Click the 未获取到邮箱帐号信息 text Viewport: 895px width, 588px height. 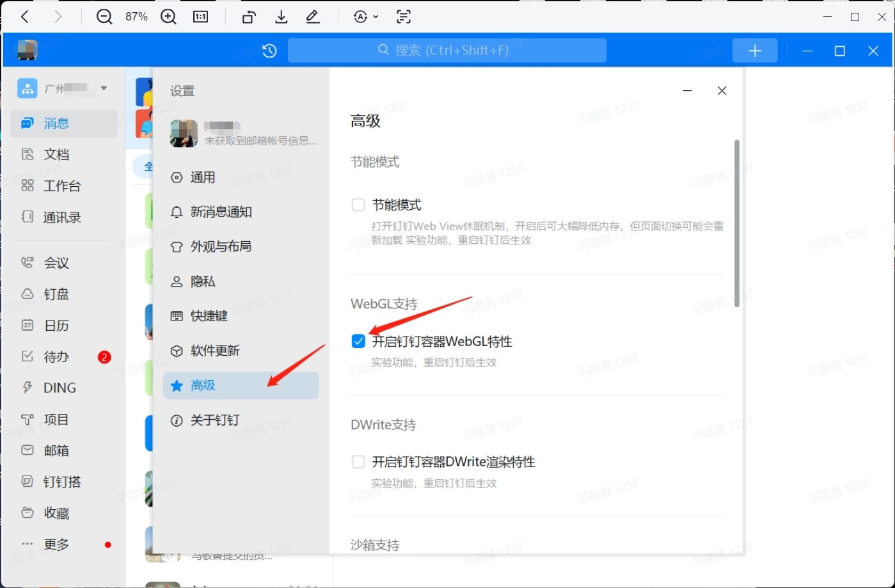pyautogui.click(x=260, y=141)
